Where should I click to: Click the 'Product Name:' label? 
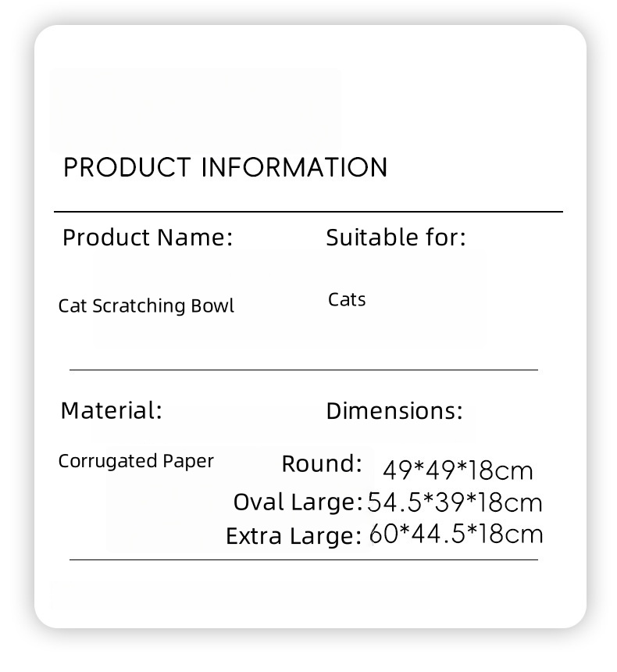148,237
